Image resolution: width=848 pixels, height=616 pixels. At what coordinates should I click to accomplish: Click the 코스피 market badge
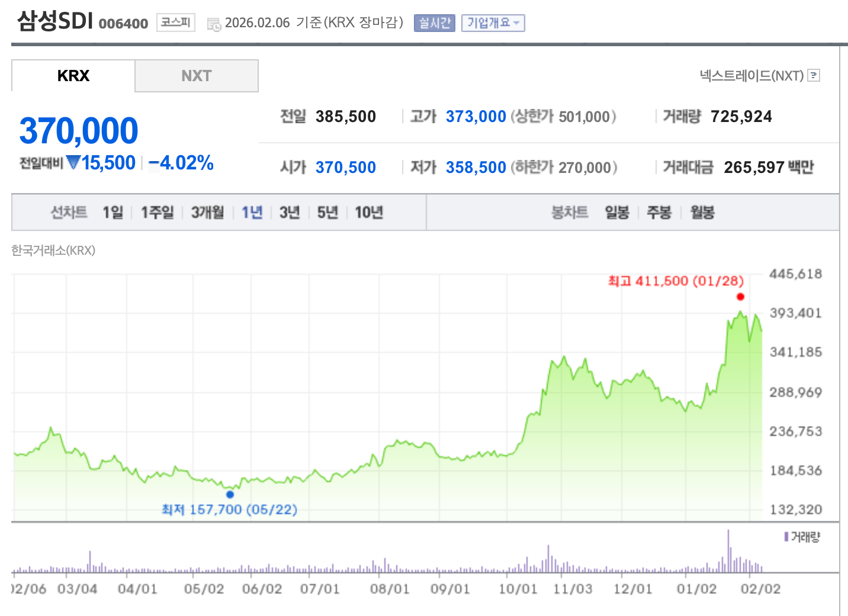(x=176, y=23)
